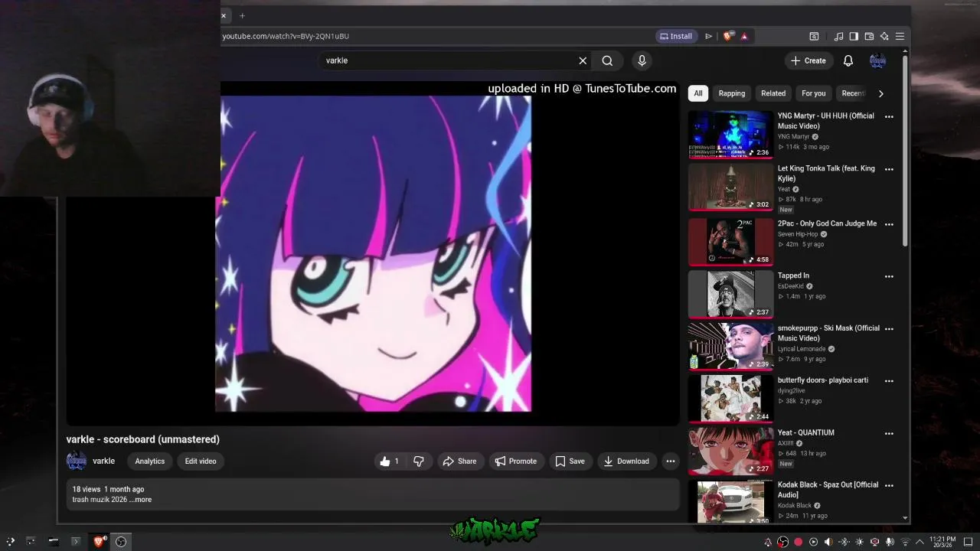Viewport: 980px width, 551px height.
Task: Open the Brave playlist music note icon
Action: (838, 36)
